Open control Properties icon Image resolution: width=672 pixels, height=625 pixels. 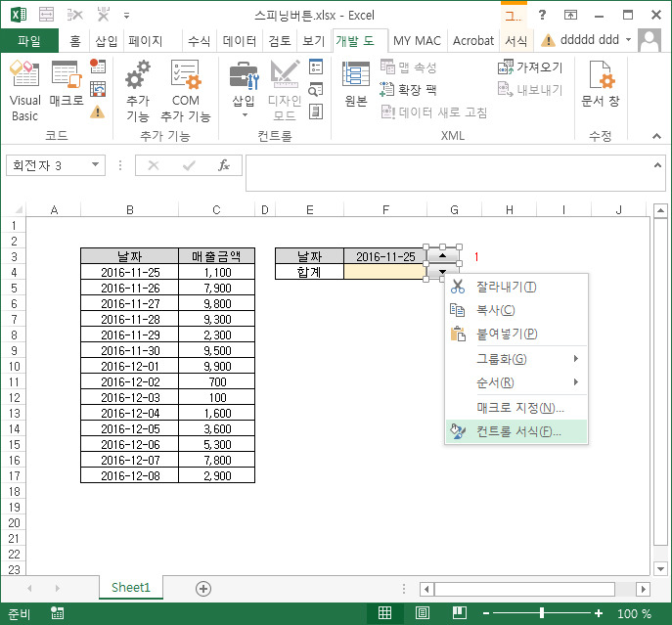[316, 67]
